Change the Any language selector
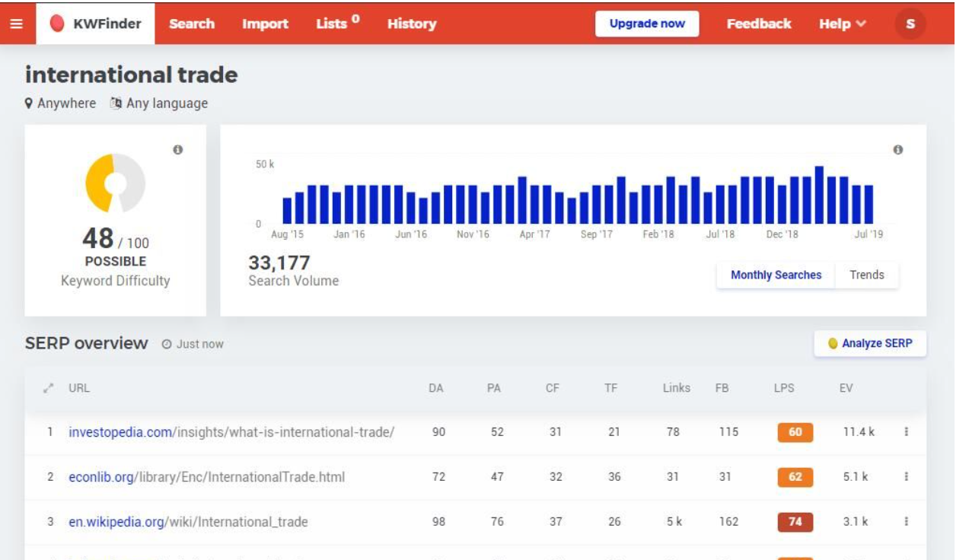 (159, 103)
